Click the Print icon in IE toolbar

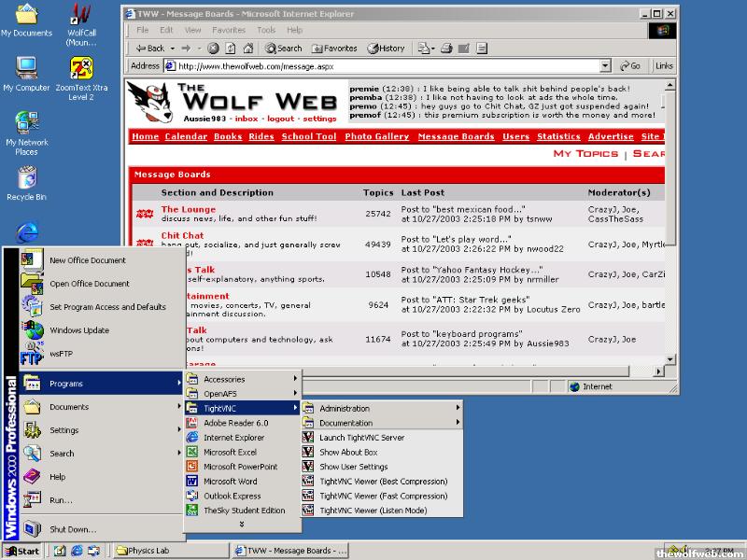[x=446, y=49]
